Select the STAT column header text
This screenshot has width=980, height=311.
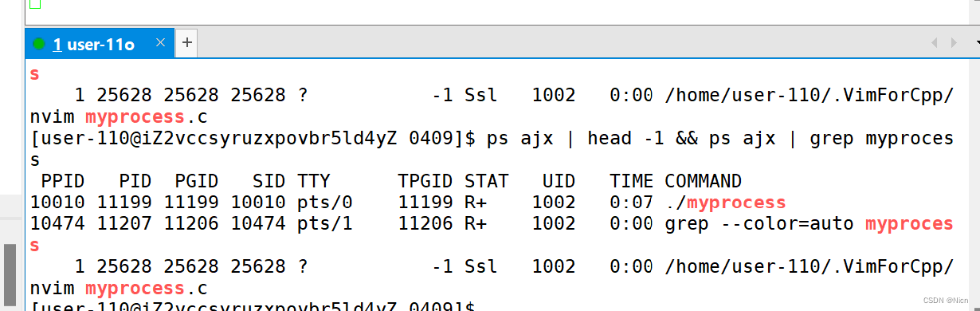(486, 181)
